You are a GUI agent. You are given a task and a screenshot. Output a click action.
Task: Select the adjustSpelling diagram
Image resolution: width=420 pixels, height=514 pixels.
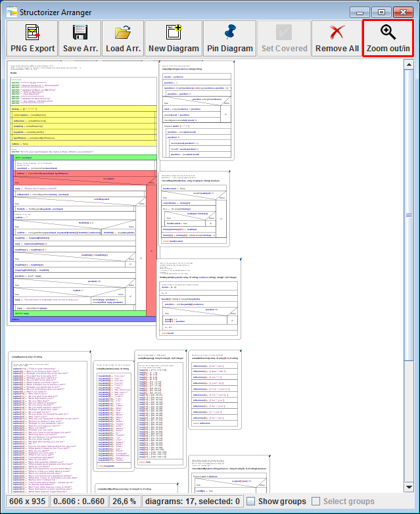(197, 110)
